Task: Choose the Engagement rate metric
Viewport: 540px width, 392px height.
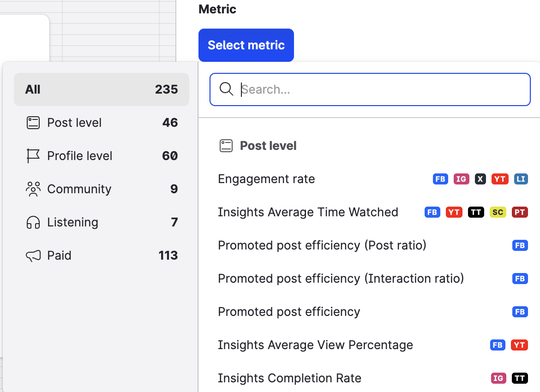Action: point(266,179)
